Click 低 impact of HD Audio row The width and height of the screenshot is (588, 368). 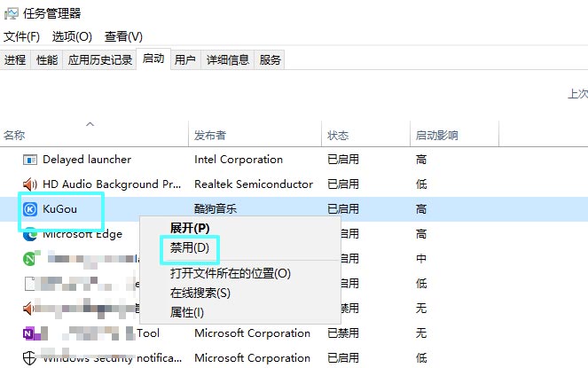tap(421, 184)
